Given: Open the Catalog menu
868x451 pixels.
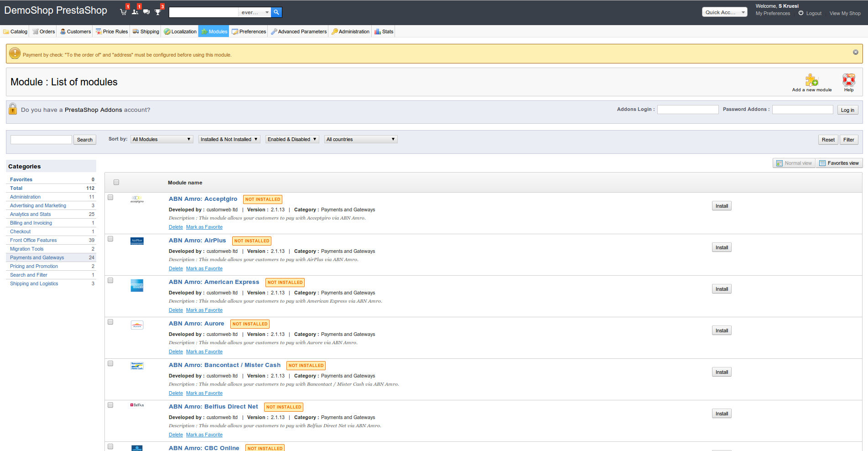Looking at the screenshot, I should click(x=16, y=31).
